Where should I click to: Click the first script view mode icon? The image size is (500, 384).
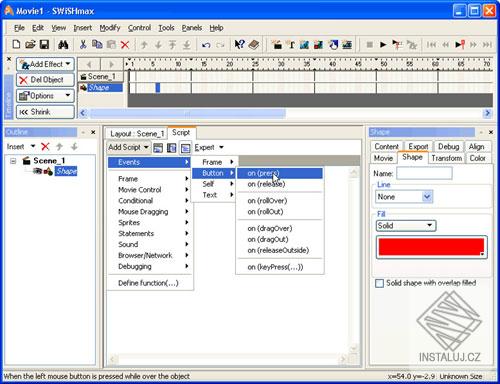pos(158,148)
